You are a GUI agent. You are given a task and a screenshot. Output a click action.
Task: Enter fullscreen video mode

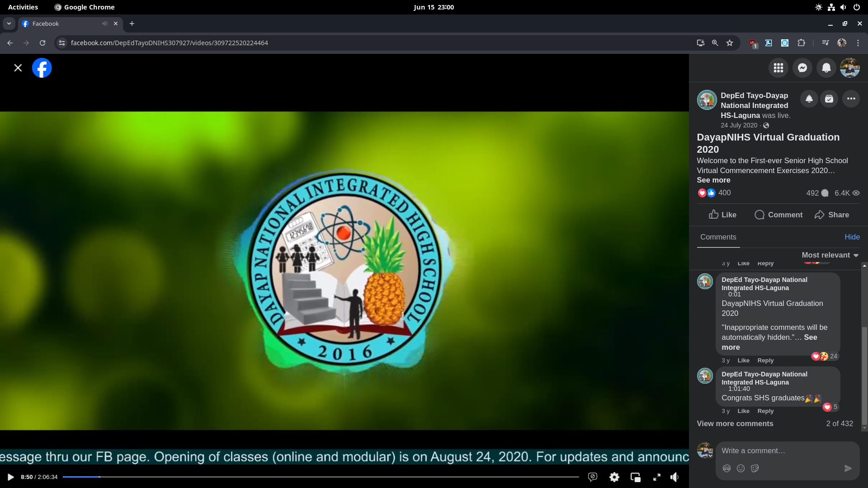click(657, 477)
